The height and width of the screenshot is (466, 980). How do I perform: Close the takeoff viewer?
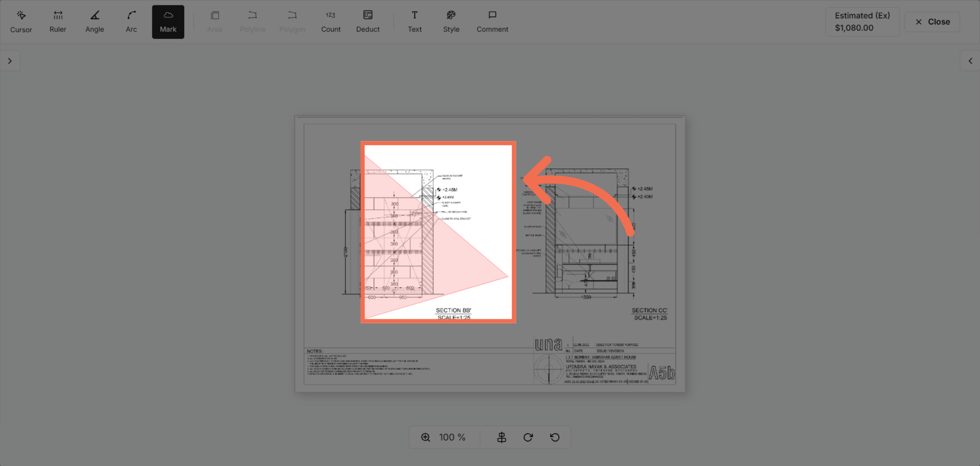(x=932, y=22)
